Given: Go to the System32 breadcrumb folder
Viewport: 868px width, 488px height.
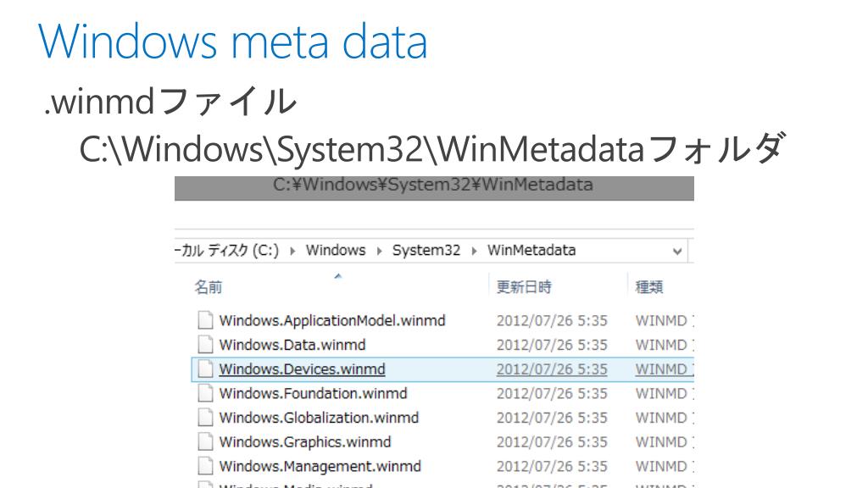Looking at the screenshot, I should [426, 251].
